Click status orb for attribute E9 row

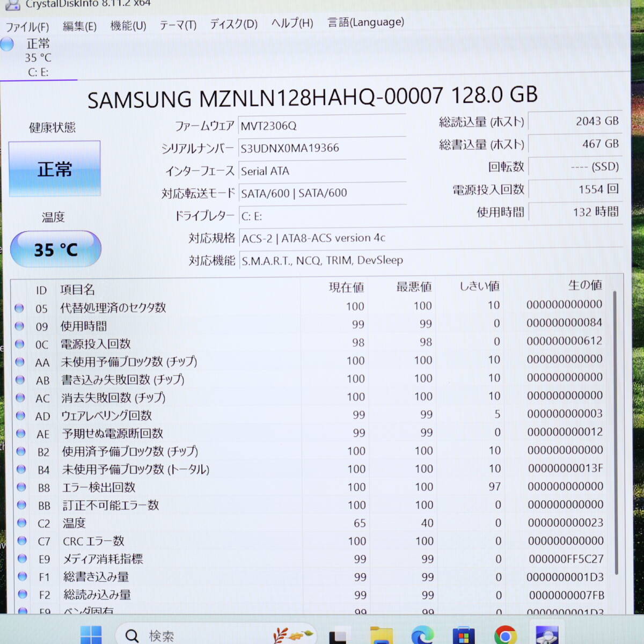tap(22, 558)
